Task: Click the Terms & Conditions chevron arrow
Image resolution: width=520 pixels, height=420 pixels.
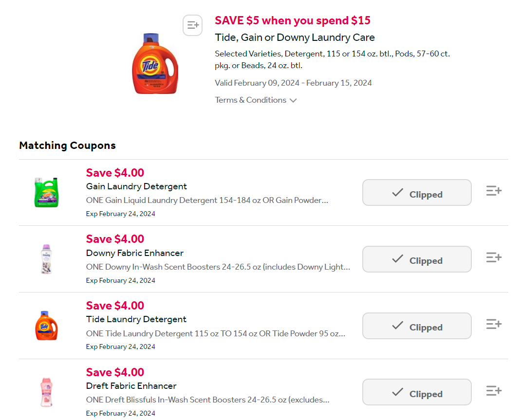Action: [293, 100]
